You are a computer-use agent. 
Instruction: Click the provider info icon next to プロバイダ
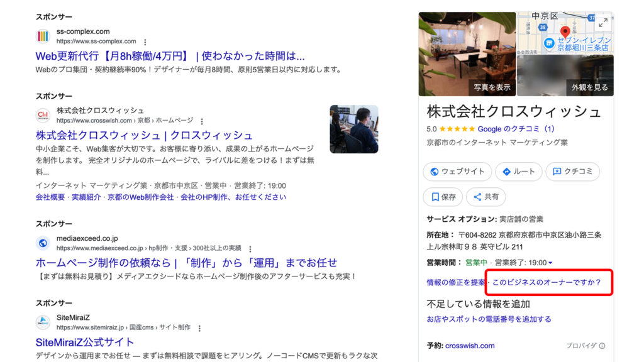pos(602,346)
